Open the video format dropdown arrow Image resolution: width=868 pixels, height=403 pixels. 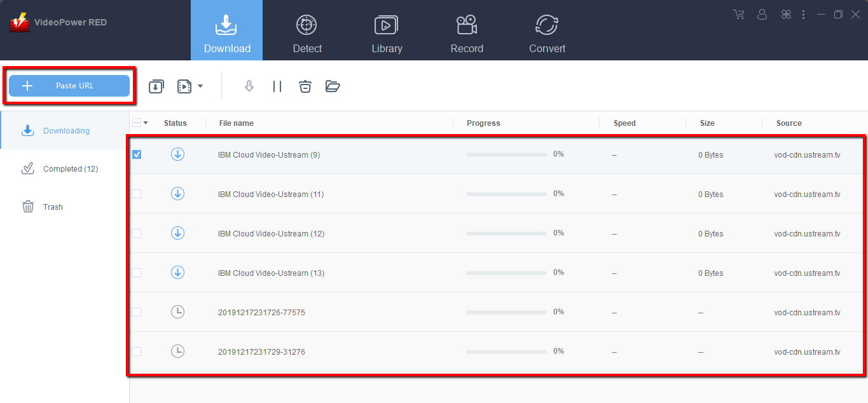pyautogui.click(x=199, y=86)
